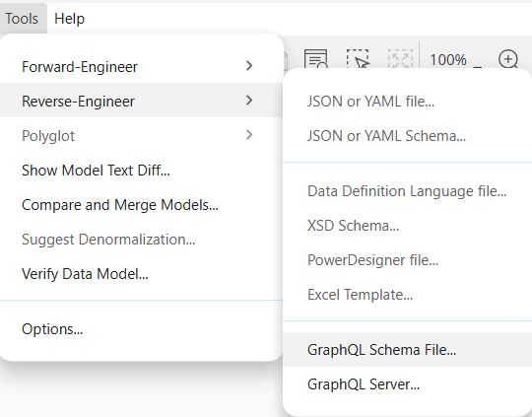The width and height of the screenshot is (532, 417).
Task: Expand the Forward-Engineer chevron arrow
Action: pos(249,66)
